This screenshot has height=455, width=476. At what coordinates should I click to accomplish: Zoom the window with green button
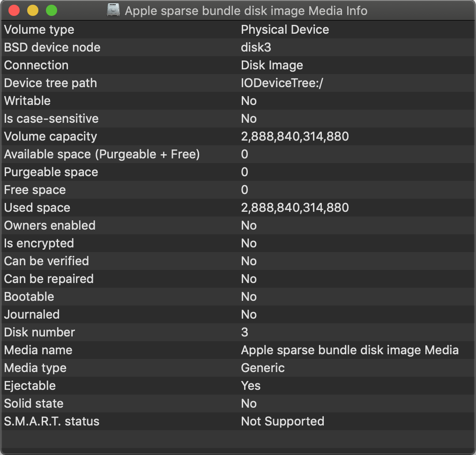(52, 10)
